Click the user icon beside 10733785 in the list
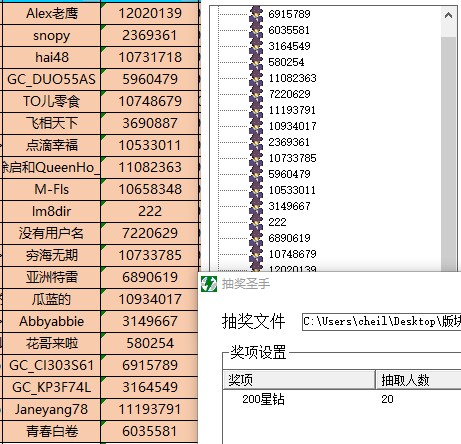The image size is (461, 444). click(x=256, y=158)
